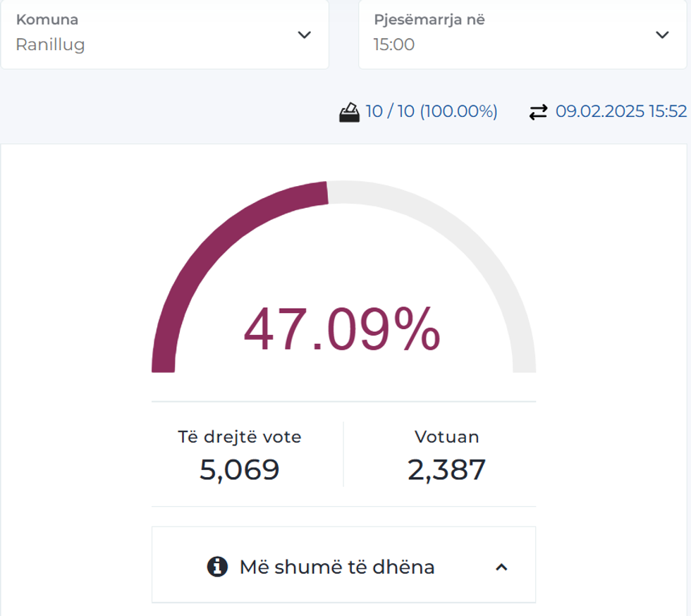691x616 pixels.
Task: Click the refresh arrows icon beside the date
Action: click(538, 112)
